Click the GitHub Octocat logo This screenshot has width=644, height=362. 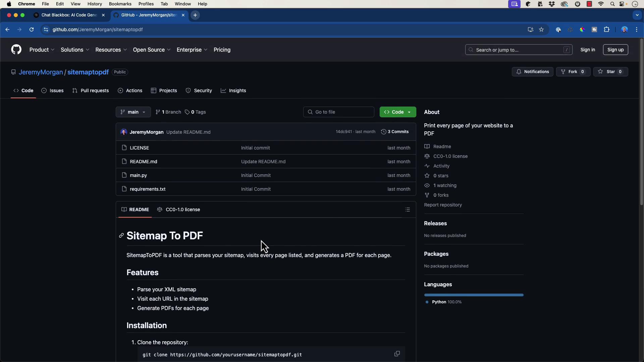click(x=16, y=50)
